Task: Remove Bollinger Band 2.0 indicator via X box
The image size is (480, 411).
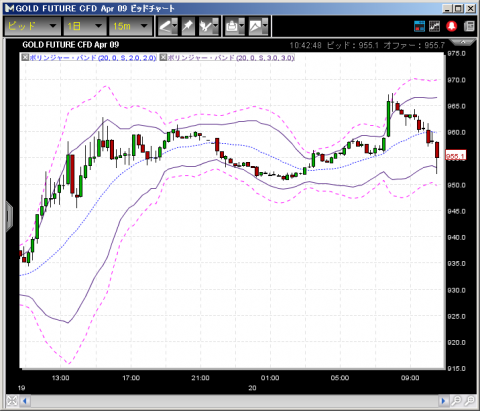Action: coord(25,57)
